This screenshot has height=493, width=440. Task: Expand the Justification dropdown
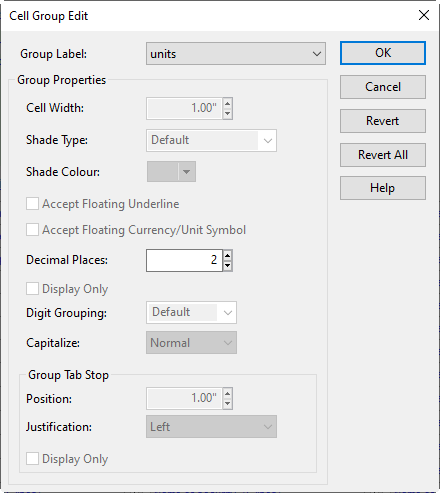click(x=211, y=427)
